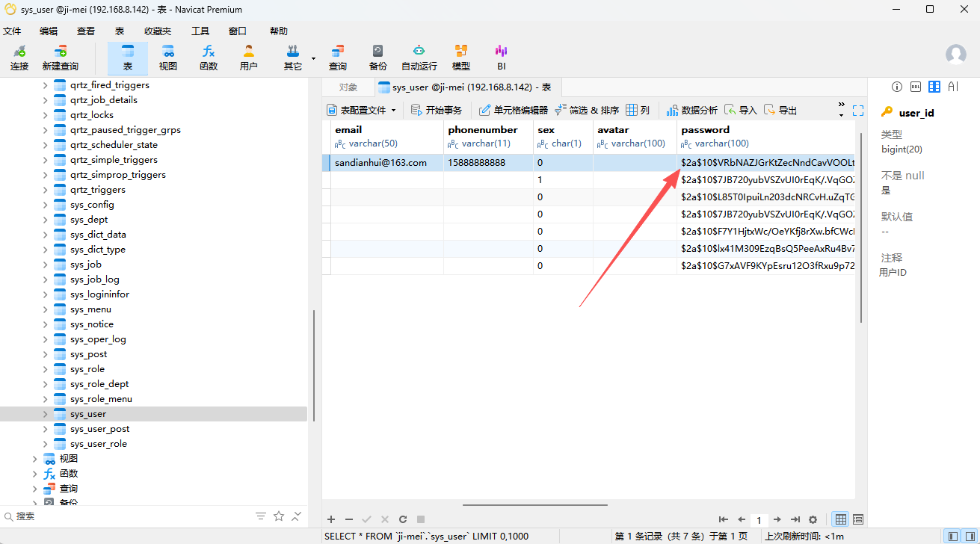Screen dimensions: 980x544
Task: Go to previous page of records
Action: [x=742, y=519]
